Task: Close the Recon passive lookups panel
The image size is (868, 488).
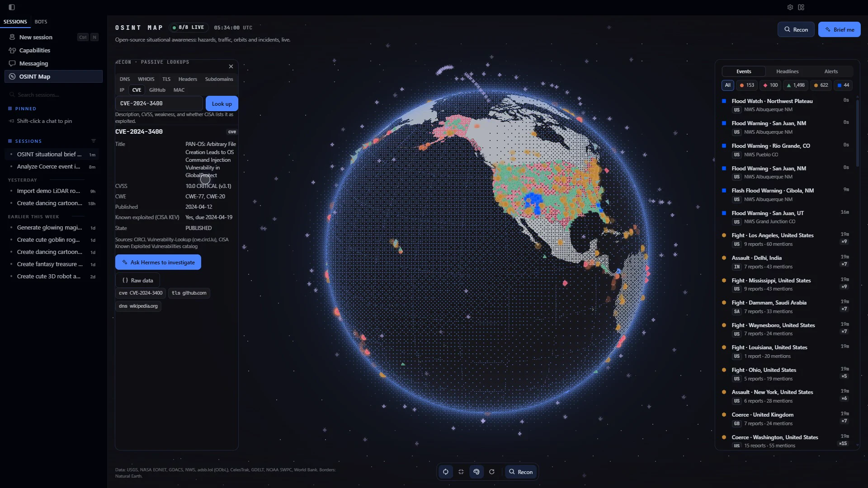Action: point(231,66)
